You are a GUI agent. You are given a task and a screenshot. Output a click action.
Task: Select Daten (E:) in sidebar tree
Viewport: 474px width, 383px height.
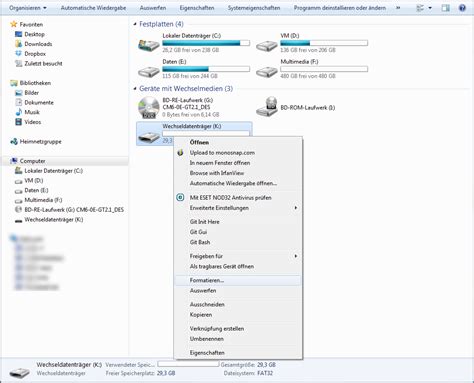click(x=36, y=190)
